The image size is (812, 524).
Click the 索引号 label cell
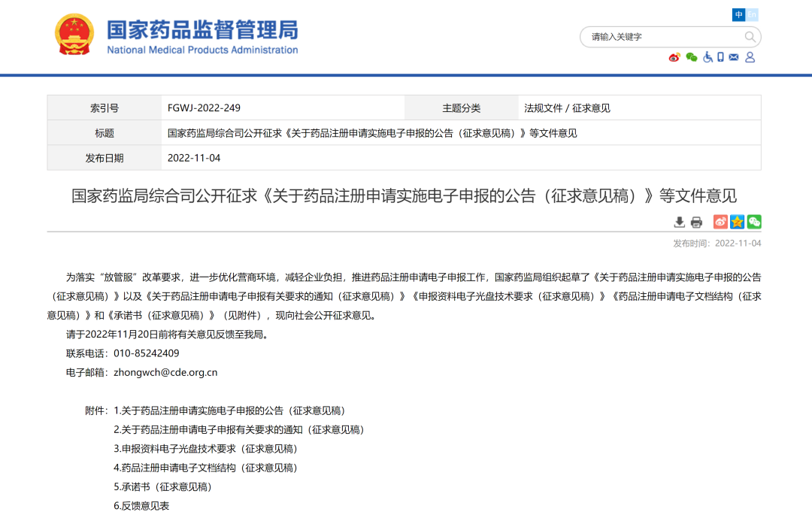(x=104, y=108)
